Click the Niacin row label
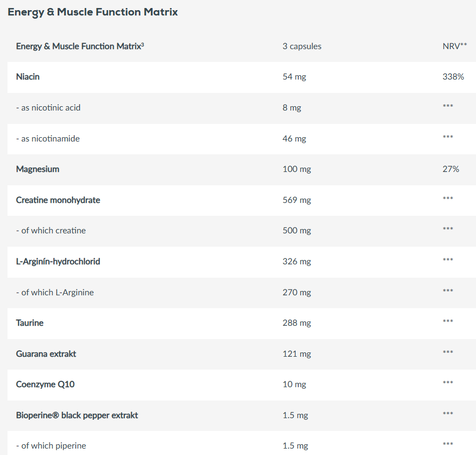This screenshot has height=455, width=476. 28,77
